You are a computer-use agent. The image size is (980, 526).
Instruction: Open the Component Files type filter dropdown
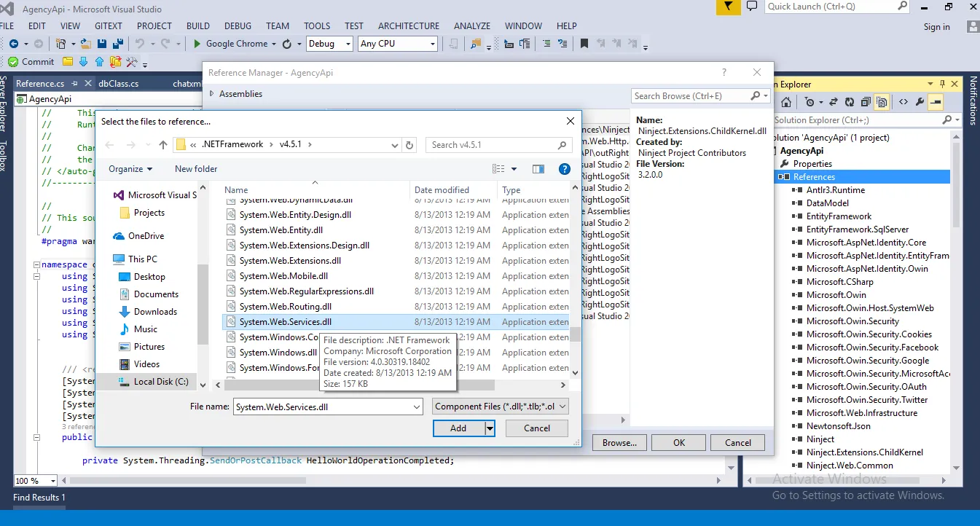pos(500,407)
